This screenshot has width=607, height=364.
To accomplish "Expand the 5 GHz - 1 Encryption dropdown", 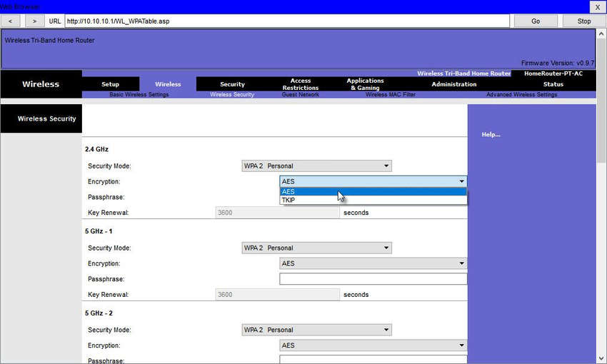I will pos(373,263).
